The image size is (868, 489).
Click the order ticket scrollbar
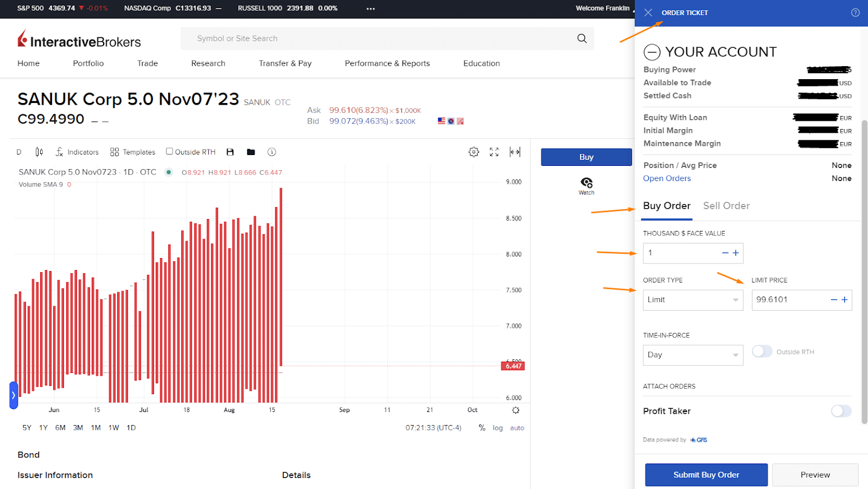pos(864,271)
